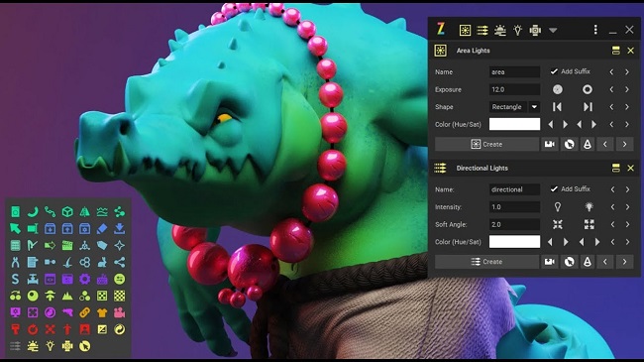The image size is (644, 362).
Task: Click the expand arrows soft angle icon
Action: click(x=589, y=224)
